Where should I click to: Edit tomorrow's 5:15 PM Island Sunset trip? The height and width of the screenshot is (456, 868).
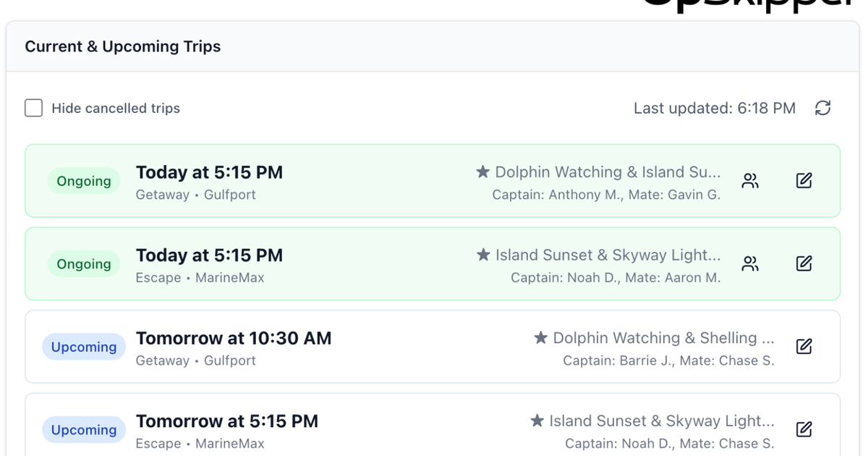point(804,428)
